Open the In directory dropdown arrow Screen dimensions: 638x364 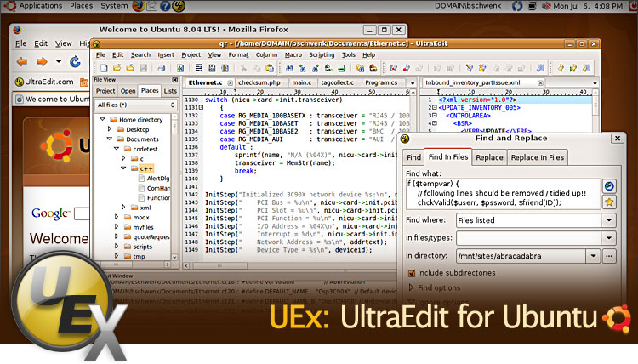[x=593, y=256]
